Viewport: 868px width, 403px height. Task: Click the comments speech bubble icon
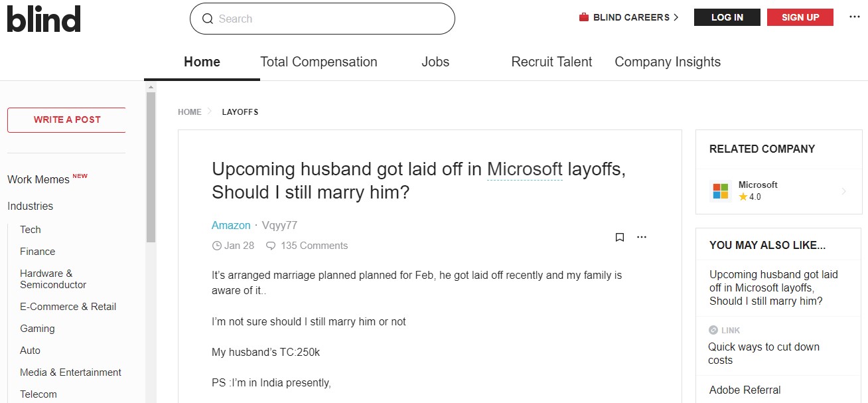click(271, 246)
